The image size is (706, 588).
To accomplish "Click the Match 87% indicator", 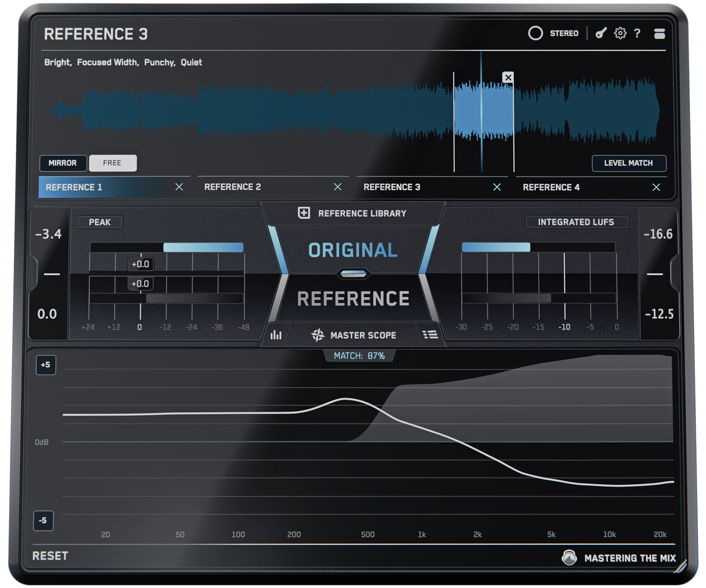I will (x=359, y=356).
